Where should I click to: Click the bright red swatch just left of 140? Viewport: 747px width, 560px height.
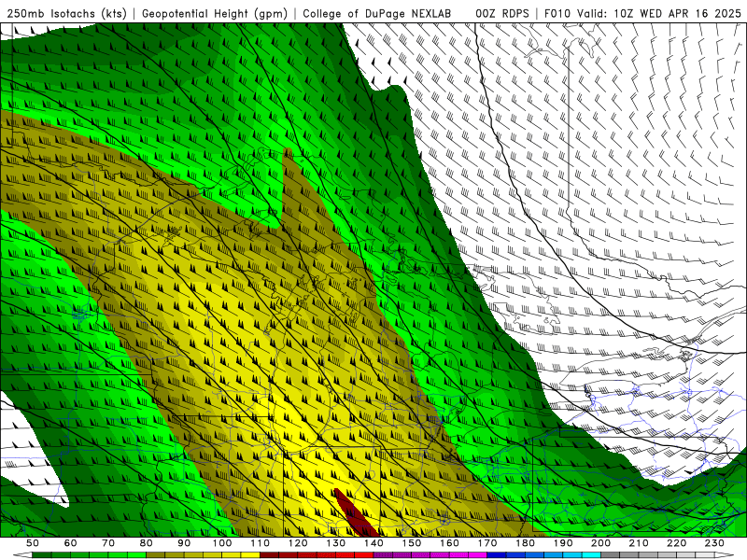364,554
